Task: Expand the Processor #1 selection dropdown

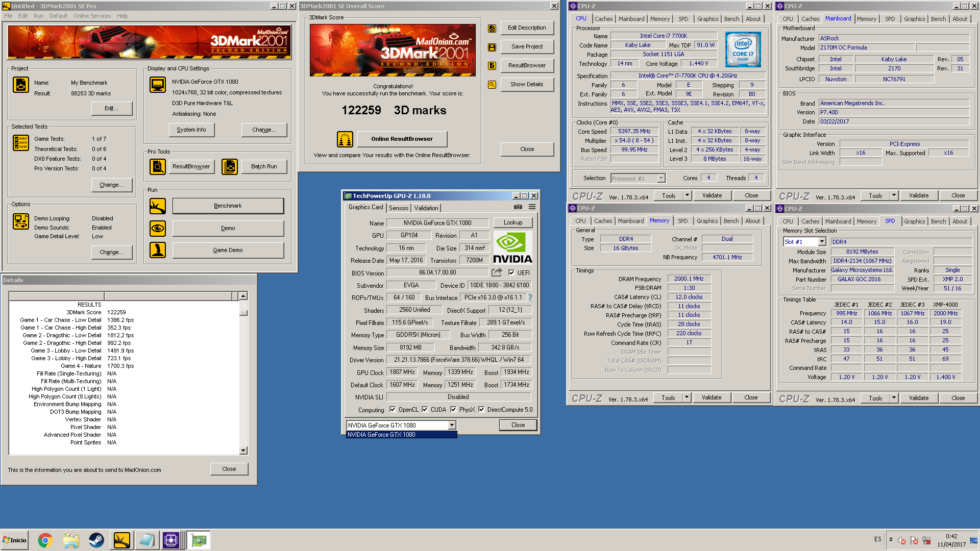Action: pos(661,178)
